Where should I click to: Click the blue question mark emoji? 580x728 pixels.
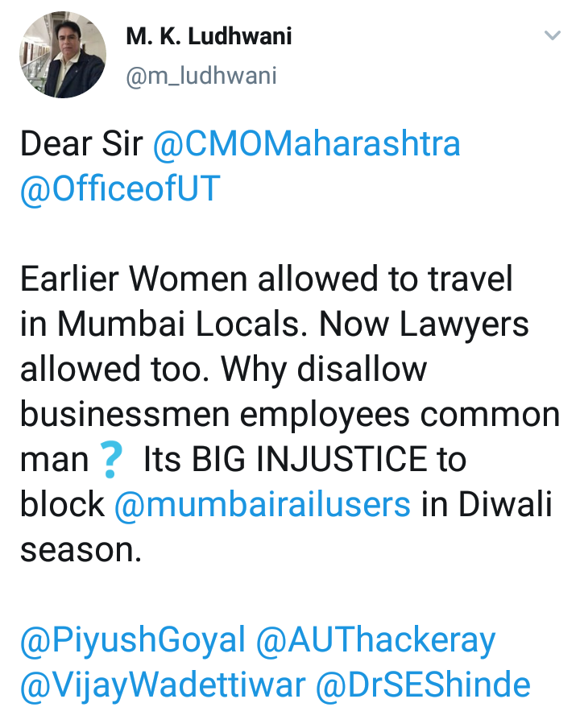111,461
